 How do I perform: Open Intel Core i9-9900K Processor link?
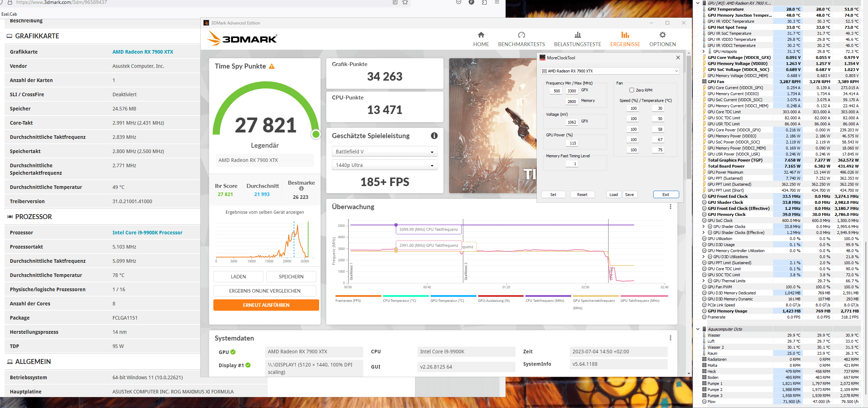[147, 233]
